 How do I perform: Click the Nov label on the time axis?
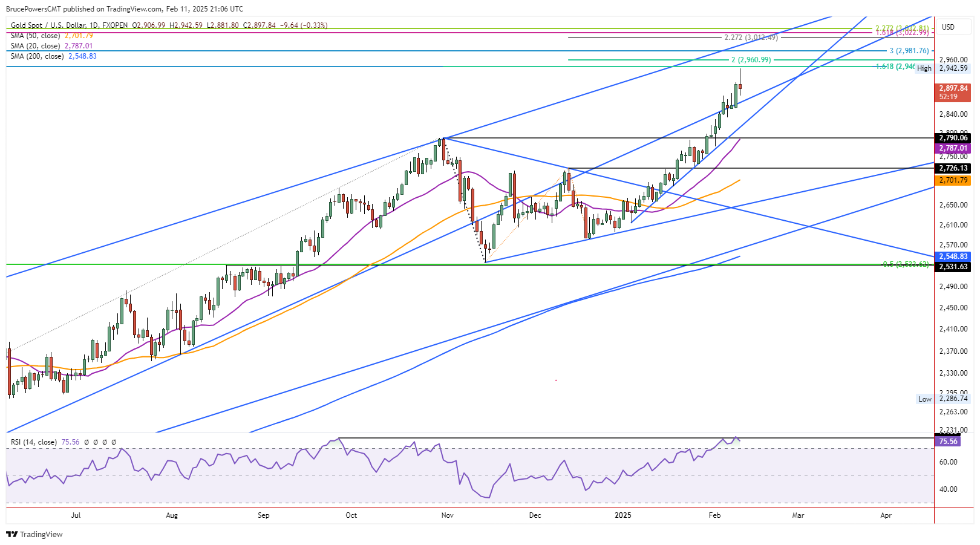(x=448, y=515)
